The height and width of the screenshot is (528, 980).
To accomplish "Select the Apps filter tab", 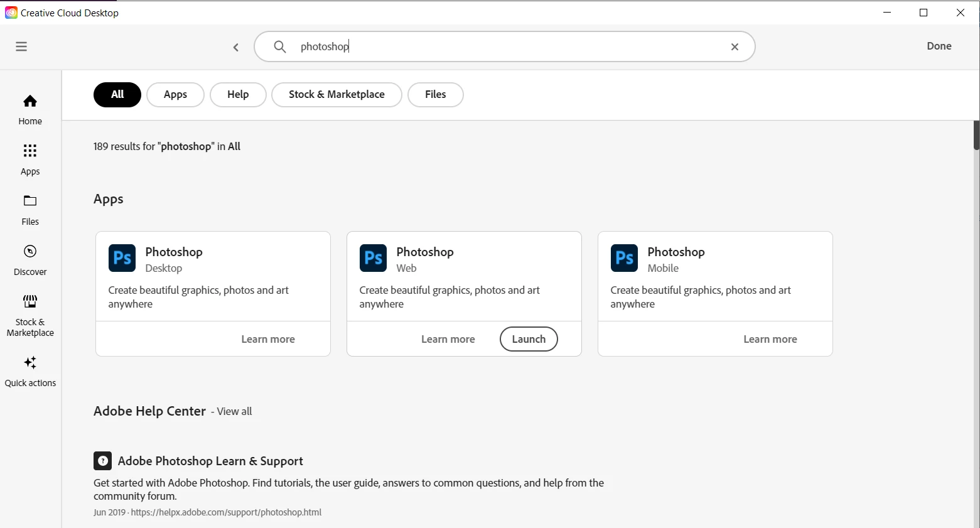I will (x=175, y=95).
